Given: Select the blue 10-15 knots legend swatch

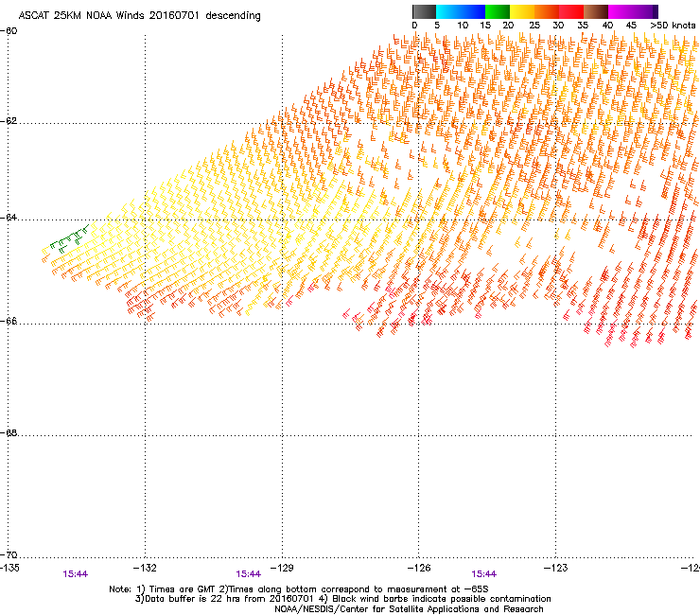Looking at the screenshot, I should [x=473, y=11].
